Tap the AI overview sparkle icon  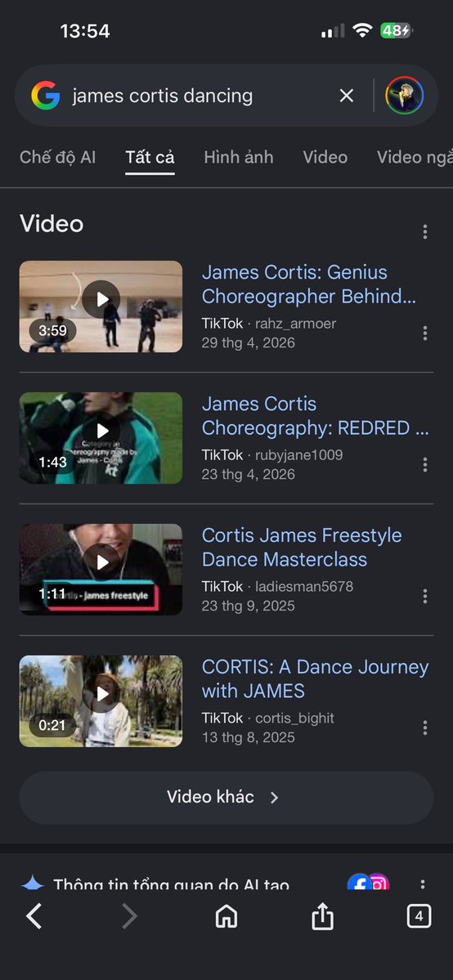pos(33,884)
